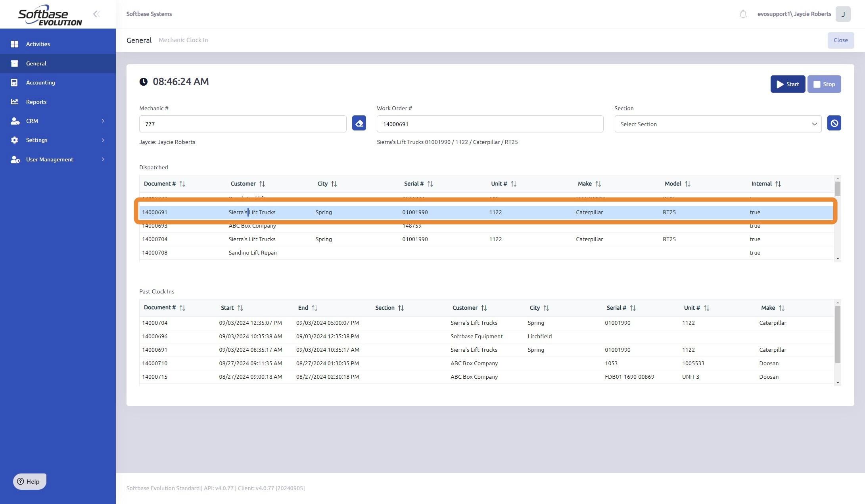Open Accounting from the sidebar
Viewport: 865px width, 504px height.
(40, 82)
